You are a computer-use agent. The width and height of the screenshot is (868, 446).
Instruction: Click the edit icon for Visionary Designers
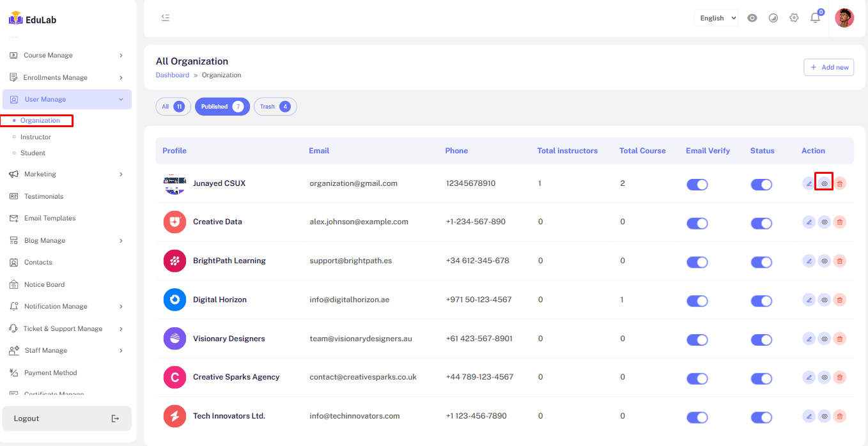(809, 339)
